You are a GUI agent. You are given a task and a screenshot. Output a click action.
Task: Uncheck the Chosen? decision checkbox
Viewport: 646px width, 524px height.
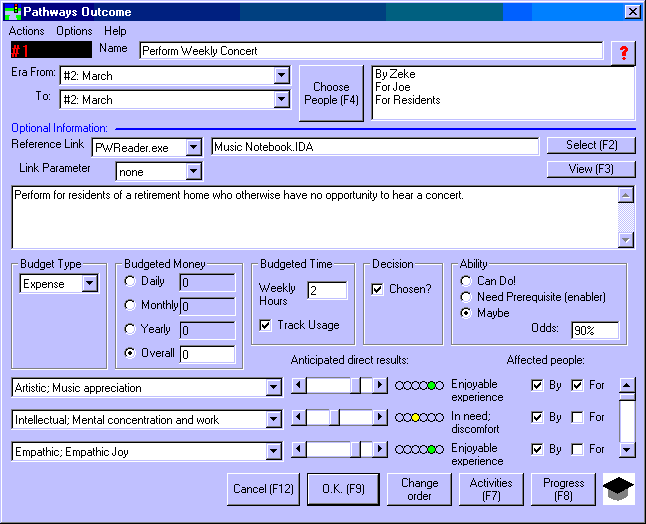[377, 290]
